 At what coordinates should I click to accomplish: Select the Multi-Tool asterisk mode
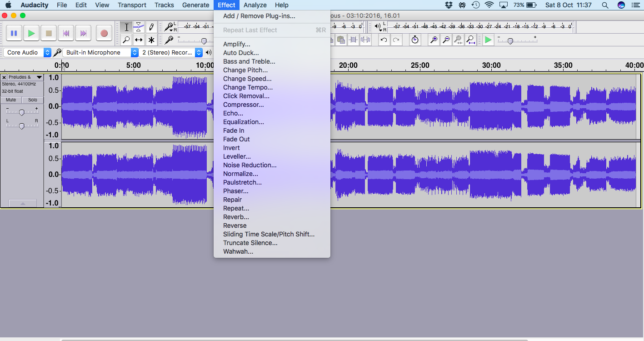151,40
